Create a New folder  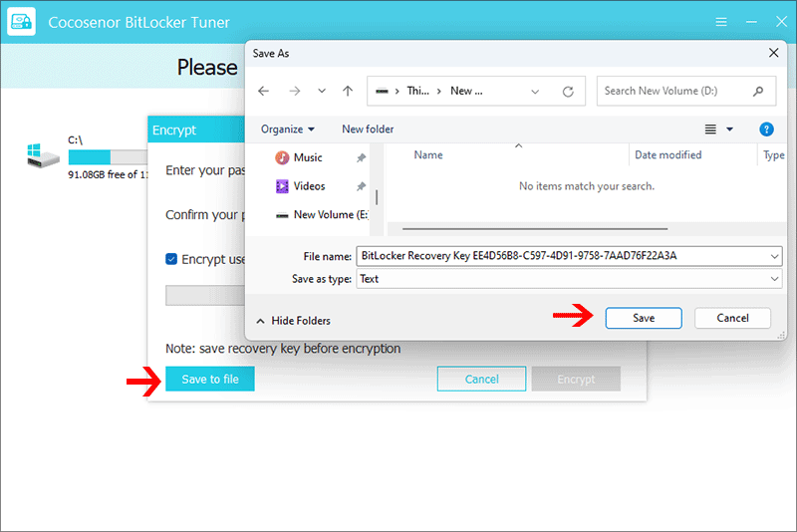pyautogui.click(x=368, y=130)
